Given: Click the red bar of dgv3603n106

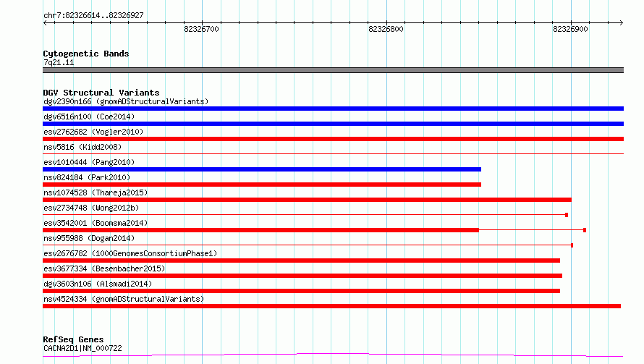Looking at the screenshot, I should click(301, 291).
